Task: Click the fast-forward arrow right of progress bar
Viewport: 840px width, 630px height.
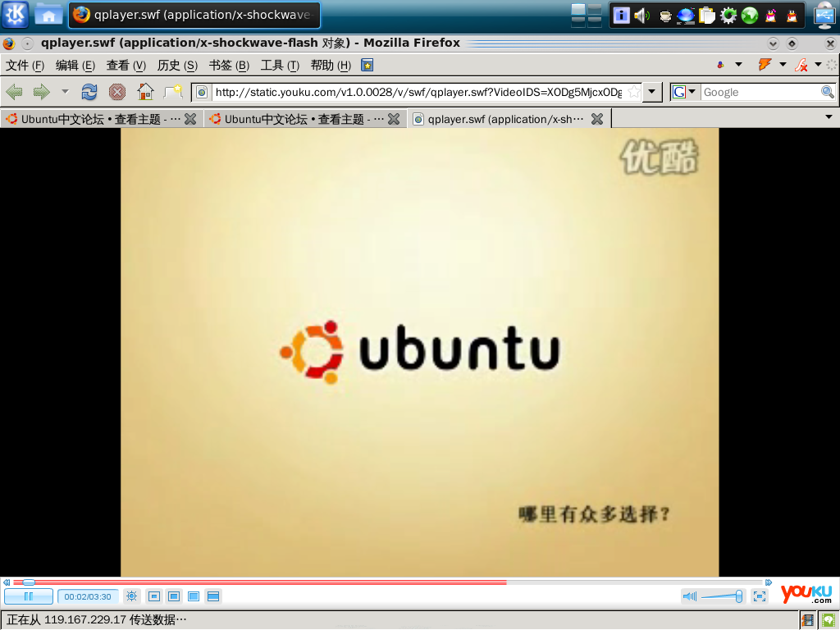Action: pyautogui.click(x=769, y=582)
